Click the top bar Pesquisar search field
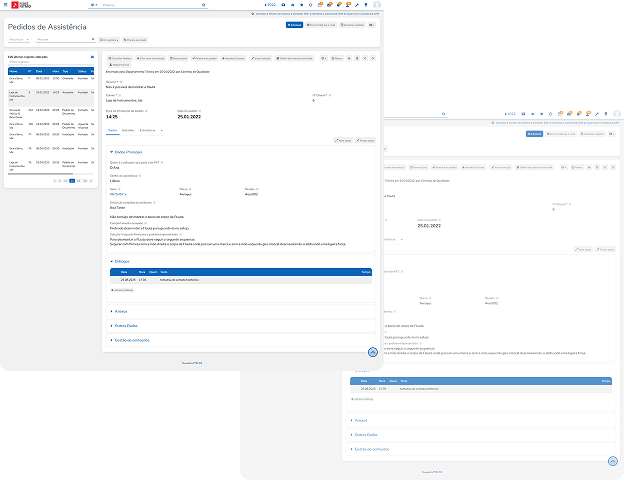Viewport: 624px width, 480px height. click(140, 4)
